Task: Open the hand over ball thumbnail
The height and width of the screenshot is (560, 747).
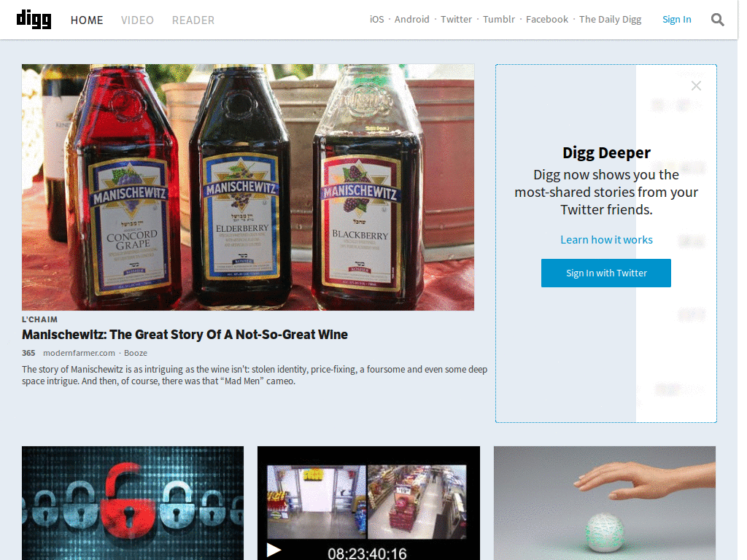Action: [x=605, y=503]
